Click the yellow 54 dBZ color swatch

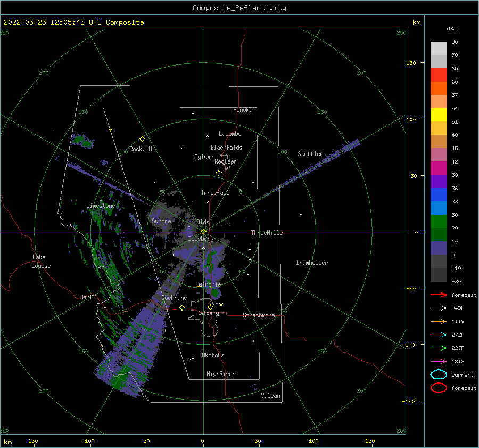(x=439, y=115)
